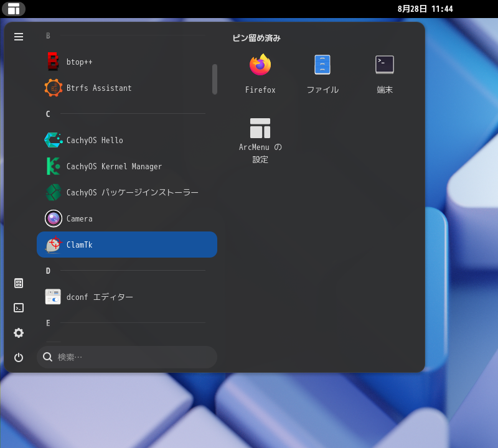Focus the 検索 search field
This screenshot has height=448, width=498.
tap(127, 357)
